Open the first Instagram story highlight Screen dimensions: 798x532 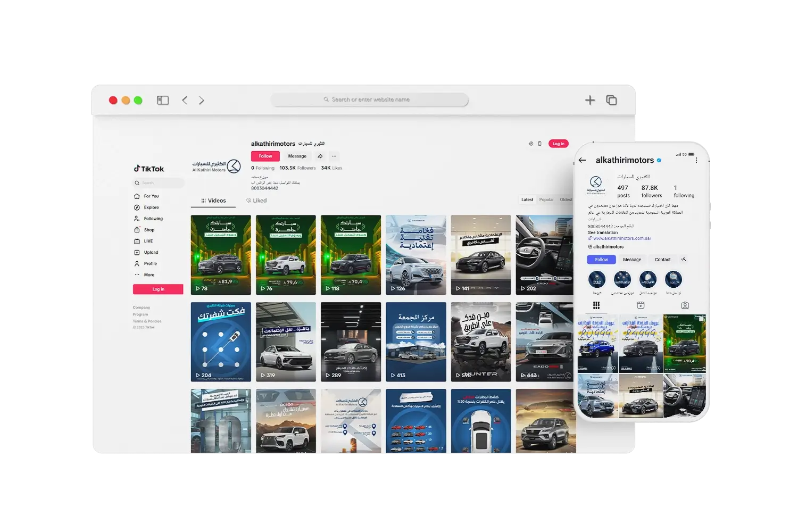point(597,279)
